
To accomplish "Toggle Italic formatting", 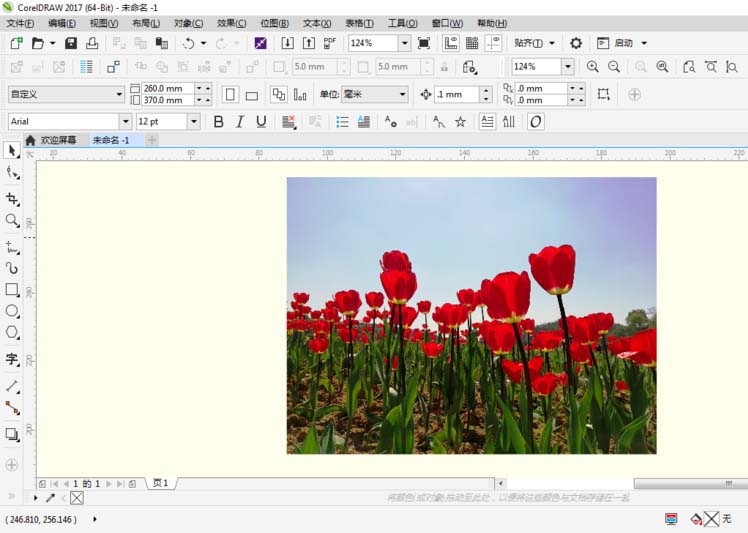I will [239, 122].
